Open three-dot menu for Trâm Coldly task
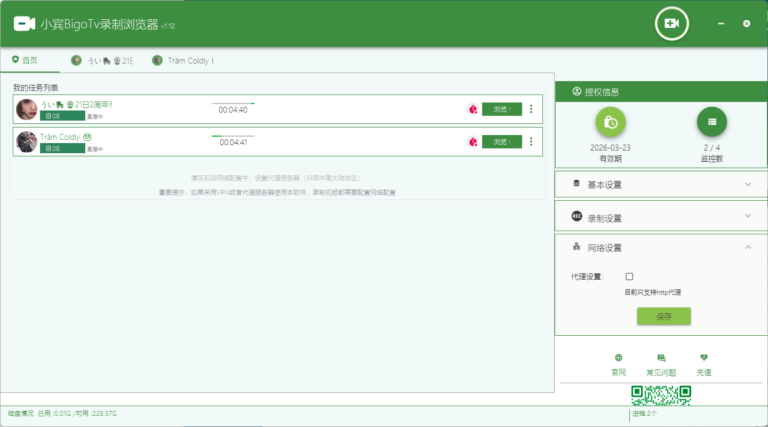 [x=531, y=142]
